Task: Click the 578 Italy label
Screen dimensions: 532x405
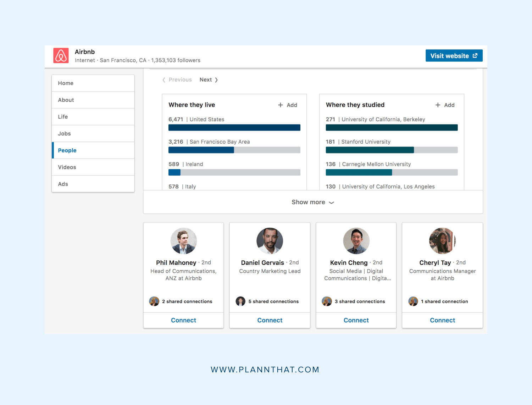Action: coord(182,187)
